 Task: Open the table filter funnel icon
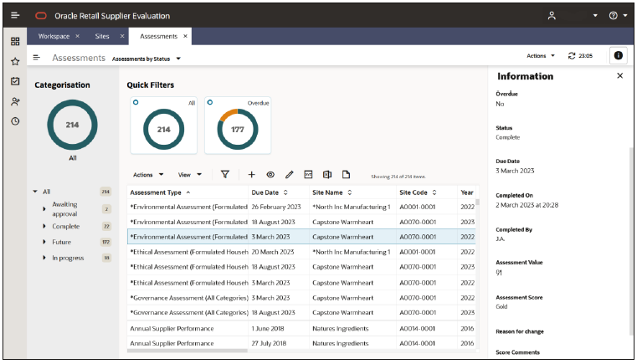coord(224,174)
